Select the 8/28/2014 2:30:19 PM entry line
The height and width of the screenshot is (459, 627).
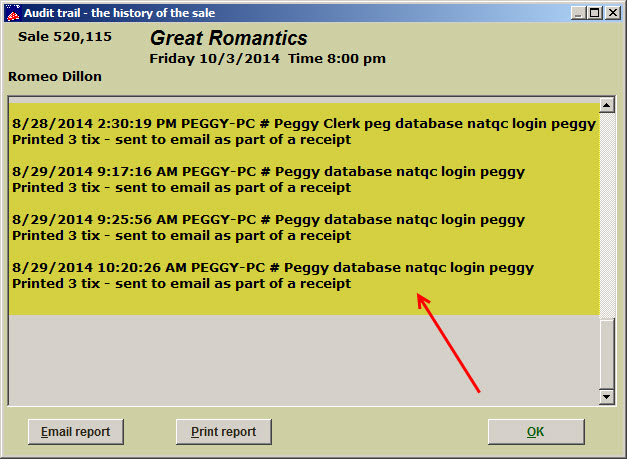304,124
